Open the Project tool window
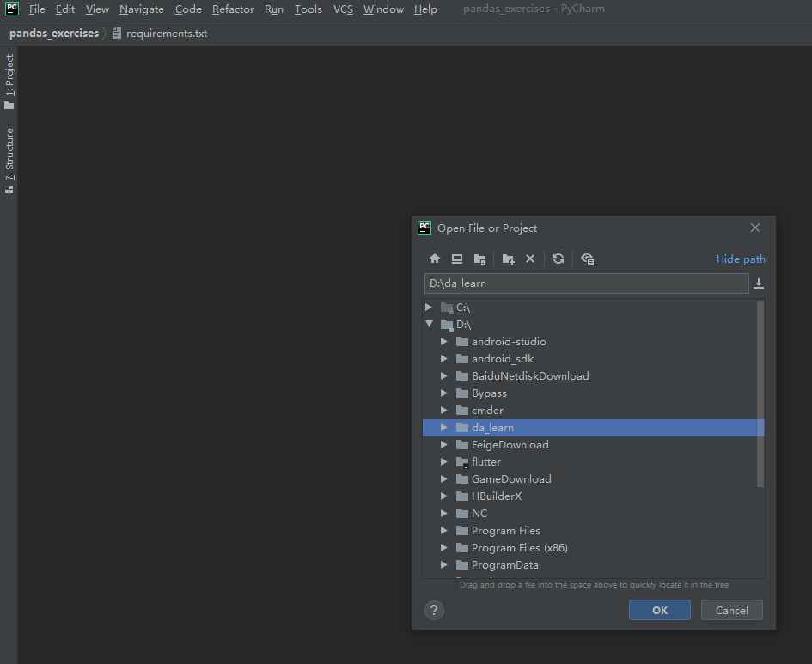Screen dimensions: 812x664 pyautogui.click(x=9, y=82)
